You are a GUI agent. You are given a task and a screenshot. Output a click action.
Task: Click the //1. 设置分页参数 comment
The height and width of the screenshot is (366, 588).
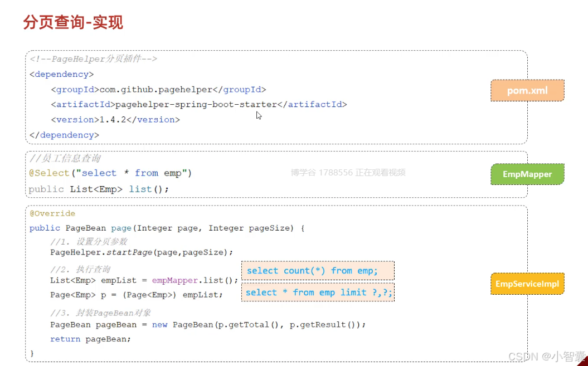pos(89,242)
